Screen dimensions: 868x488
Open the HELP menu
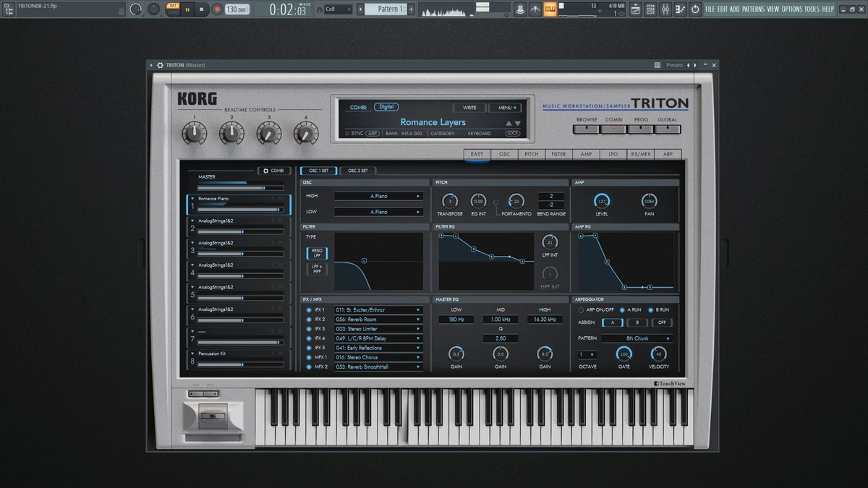click(827, 9)
